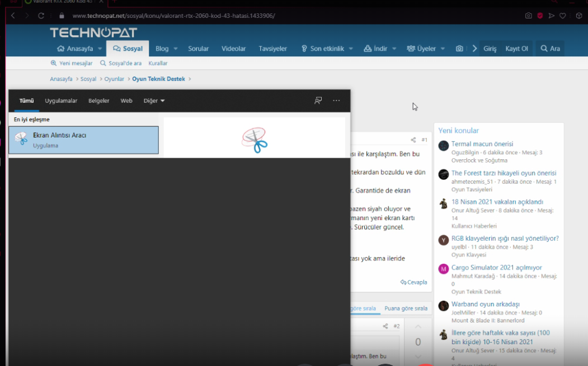
Task: Click the large scissors Snipping Tool icon
Action: pyautogui.click(x=255, y=140)
